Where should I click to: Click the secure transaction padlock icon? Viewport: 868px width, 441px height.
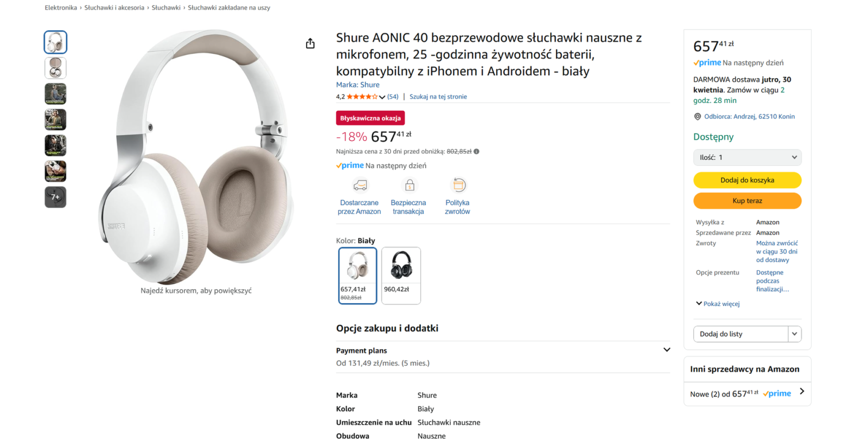point(410,186)
